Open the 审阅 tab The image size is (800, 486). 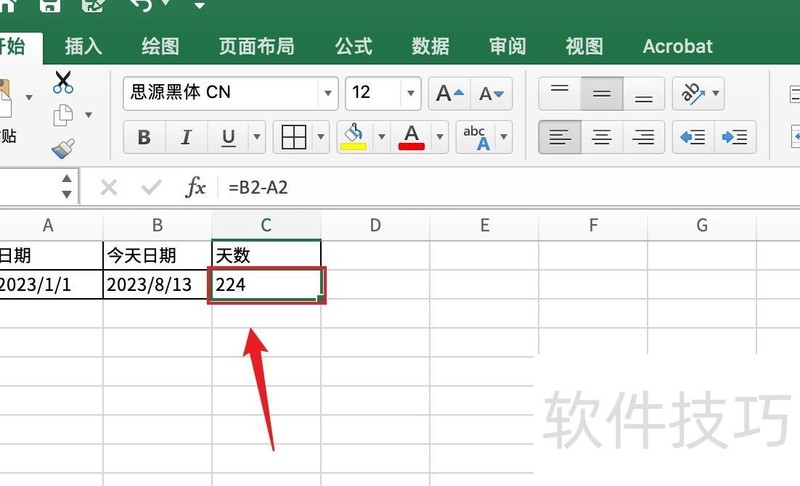pyautogui.click(x=507, y=46)
